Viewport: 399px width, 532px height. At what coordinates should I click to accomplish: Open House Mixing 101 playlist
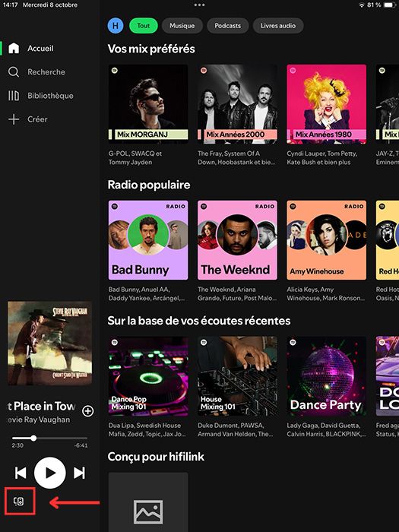pyautogui.click(x=237, y=376)
